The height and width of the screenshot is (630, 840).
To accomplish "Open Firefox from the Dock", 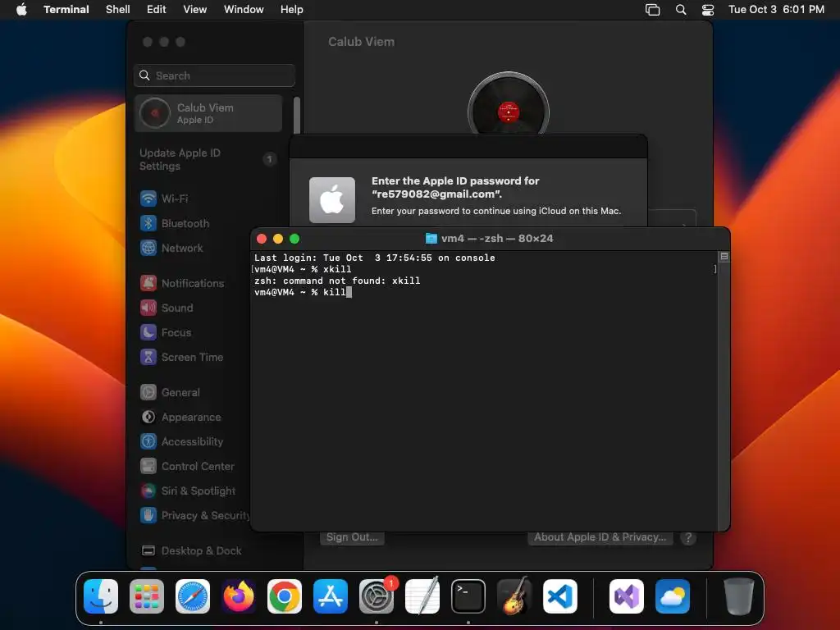I will [x=239, y=596].
